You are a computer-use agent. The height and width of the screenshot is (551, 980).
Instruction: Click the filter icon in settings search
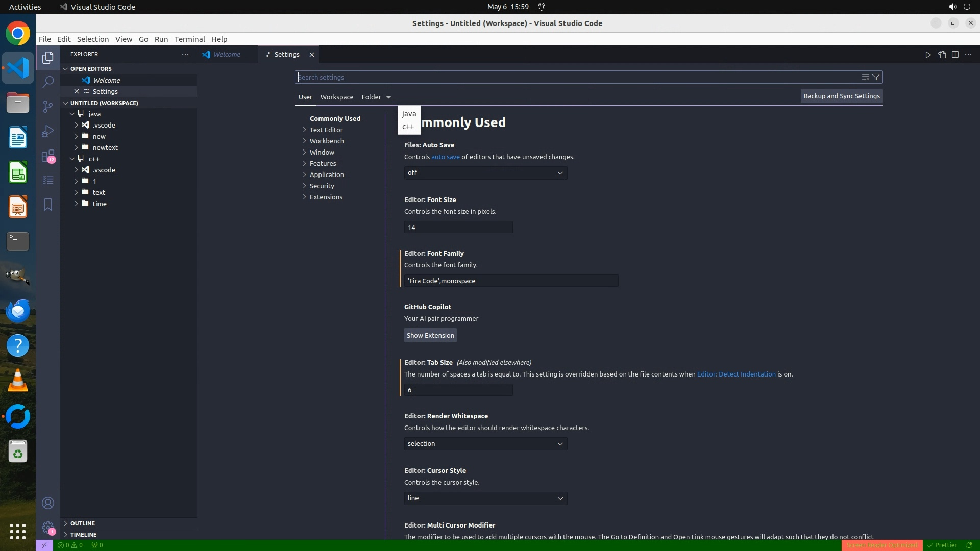click(x=876, y=77)
